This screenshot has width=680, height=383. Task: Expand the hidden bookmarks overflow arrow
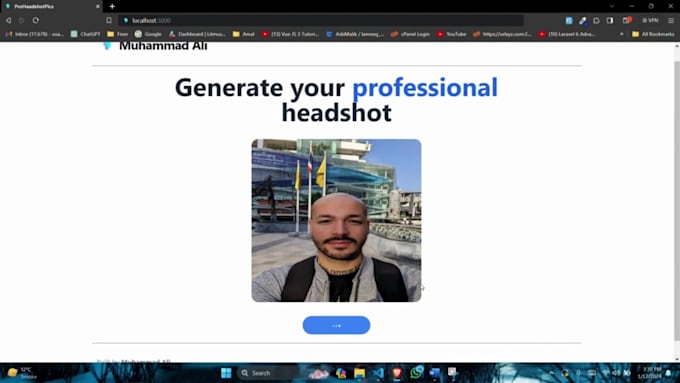pos(621,34)
